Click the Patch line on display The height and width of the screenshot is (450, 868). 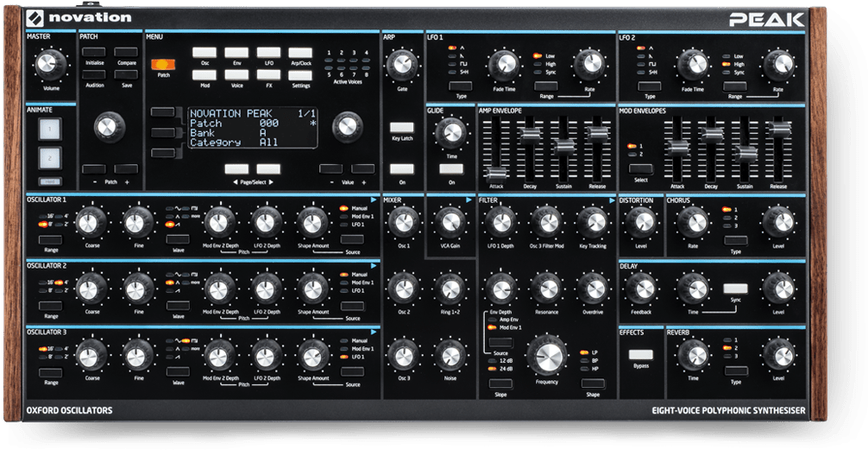(x=253, y=123)
